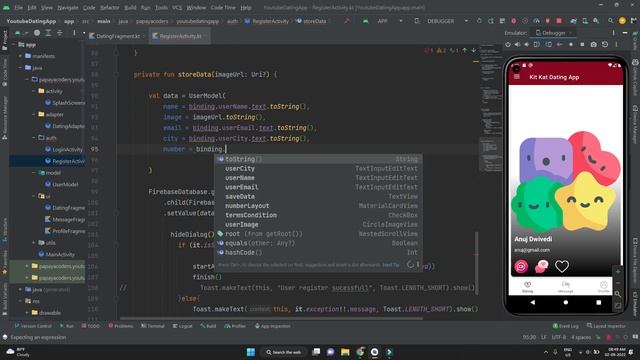This screenshot has height=360, width=640.
Task: Click the Windows taskbar search box
Action: point(284,352)
